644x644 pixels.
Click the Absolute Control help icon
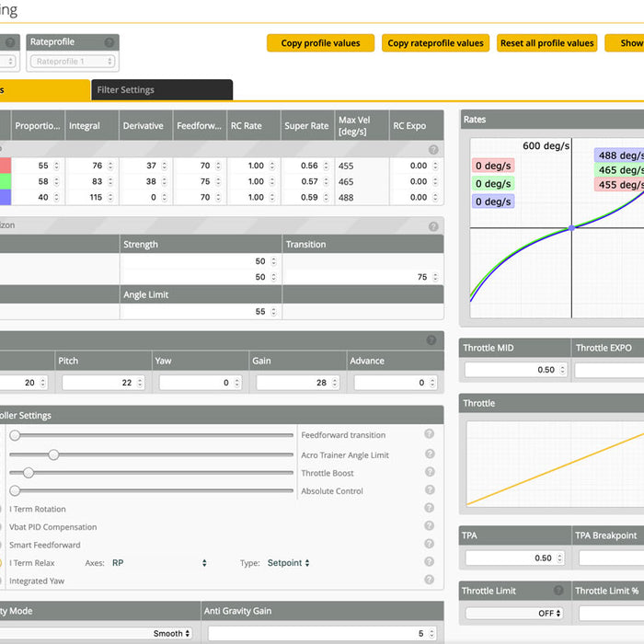pyautogui.click(x=429, y=491)
